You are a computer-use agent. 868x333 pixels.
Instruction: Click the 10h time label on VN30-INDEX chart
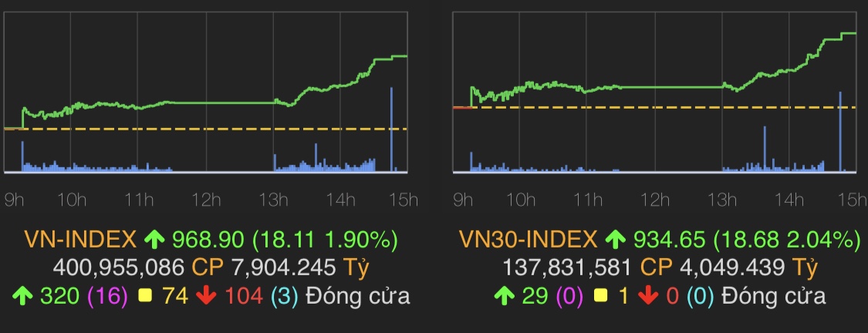pyautogui.click(x=520, y=201)
